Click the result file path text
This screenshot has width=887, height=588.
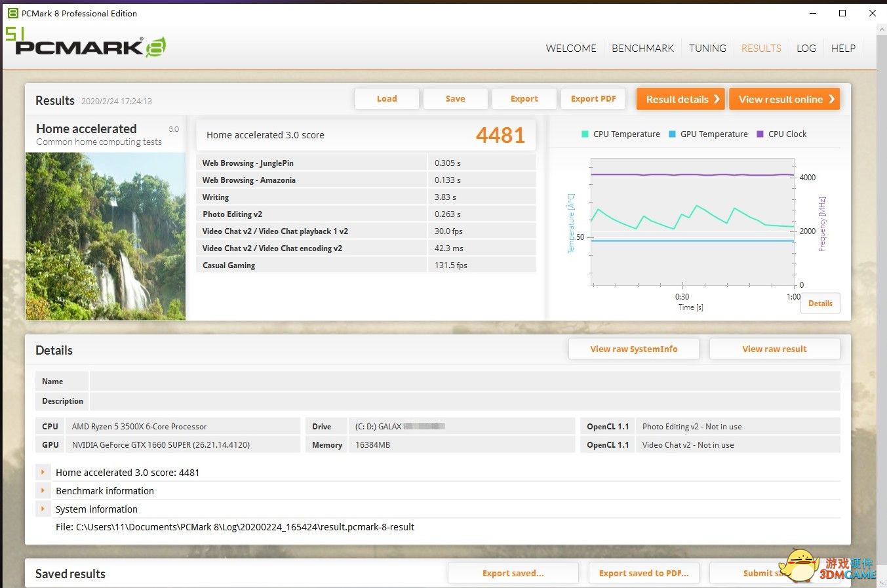[x=235, y=527]
